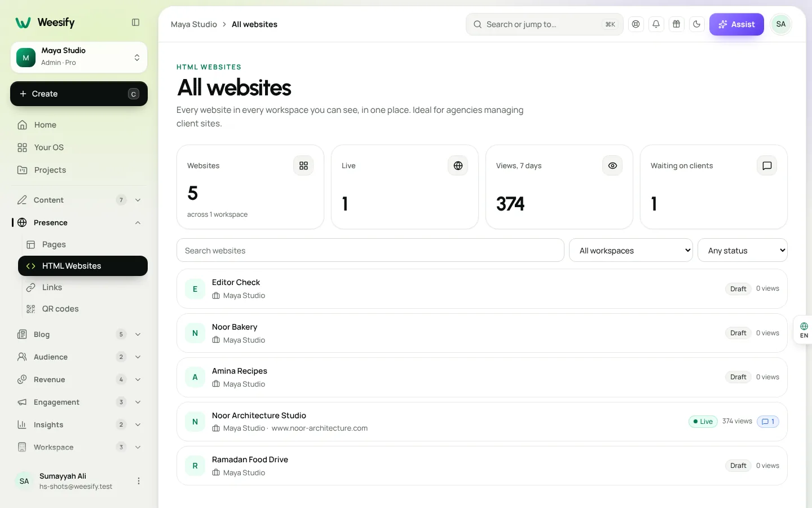Image resolution: width=812 pixels, height=508 pixels.
Task: Open the comment badge on Noor Architecture Studio
Action: point(768,422)
